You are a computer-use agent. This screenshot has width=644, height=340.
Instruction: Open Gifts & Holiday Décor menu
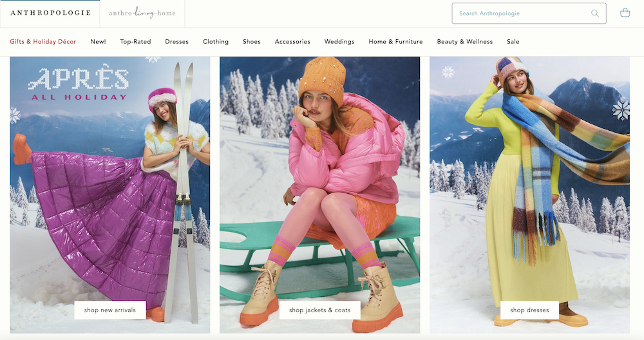tap(43, 42)
